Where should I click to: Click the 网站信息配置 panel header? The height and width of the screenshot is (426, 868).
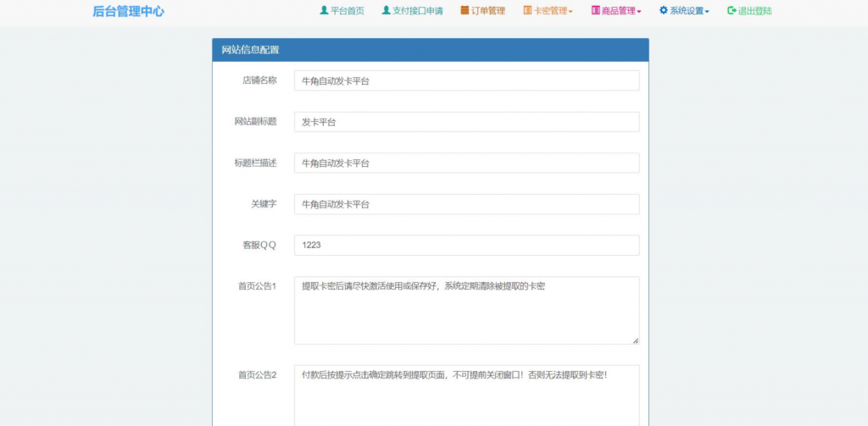pos(430,50)
